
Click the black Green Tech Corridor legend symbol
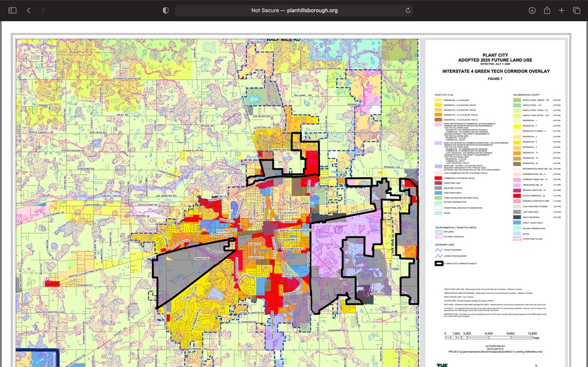(x=438, y=264)
